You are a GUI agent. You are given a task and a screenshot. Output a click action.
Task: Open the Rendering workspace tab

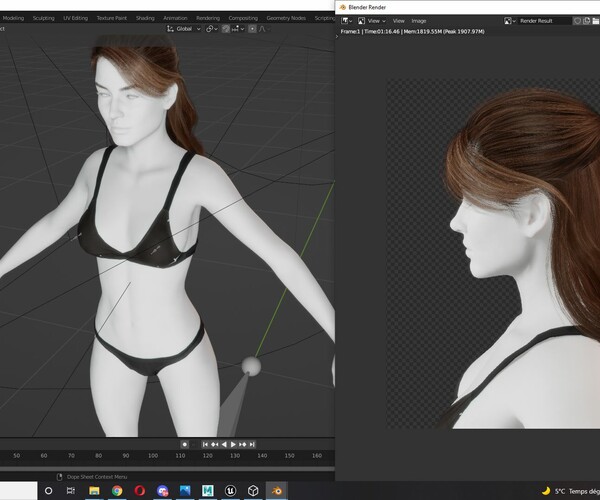click(x=208, y=18)
